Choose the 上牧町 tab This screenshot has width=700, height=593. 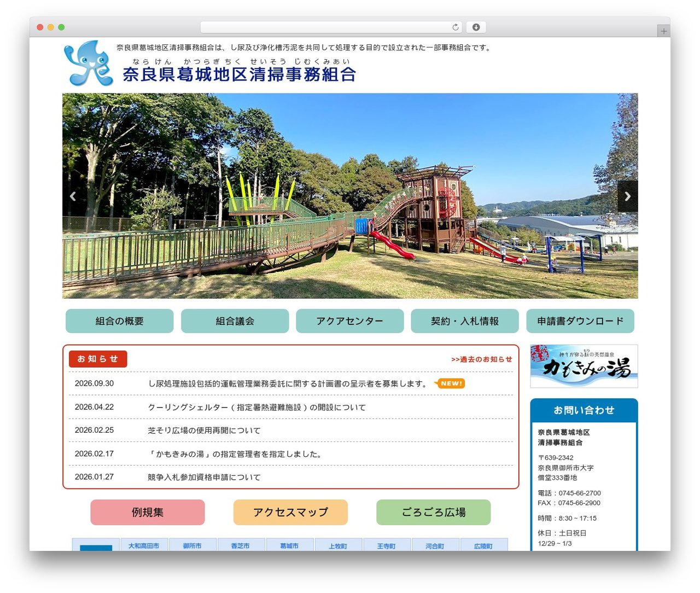point(338,545)
